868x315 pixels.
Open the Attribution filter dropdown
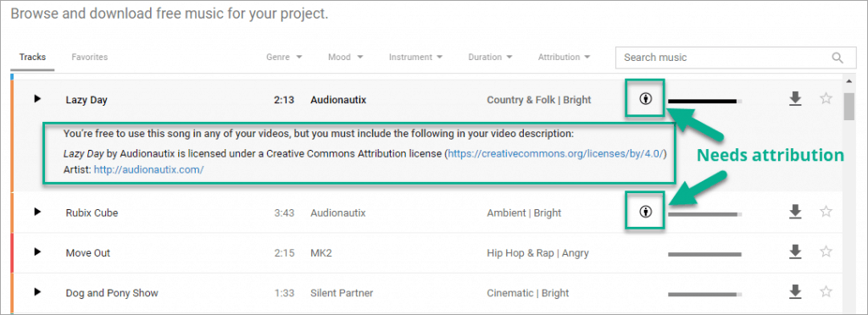[x=564, y=57]
